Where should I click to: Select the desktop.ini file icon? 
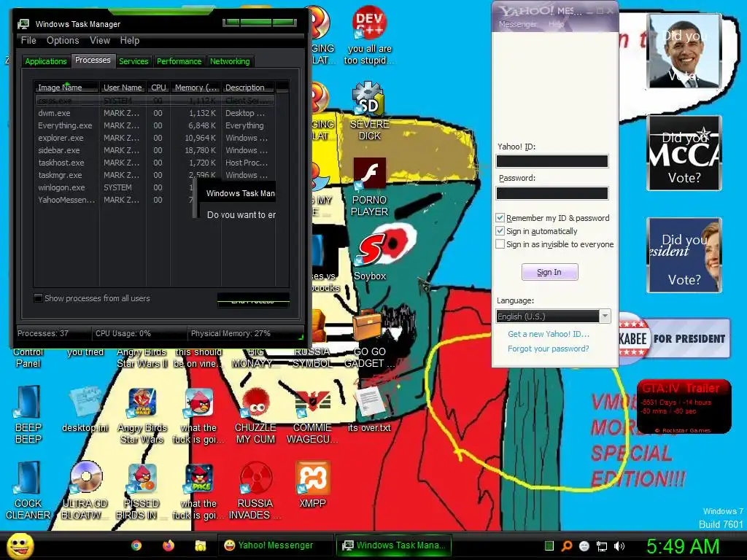[x=85, y=402]
